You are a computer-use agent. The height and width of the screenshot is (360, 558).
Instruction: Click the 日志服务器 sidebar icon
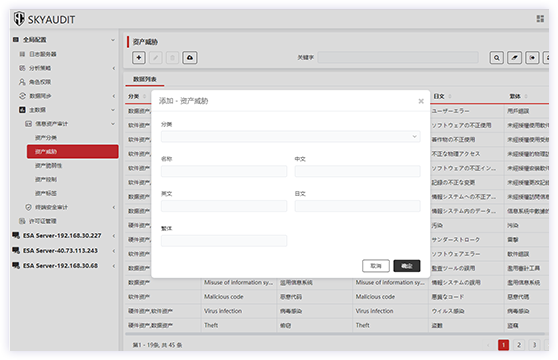pyautogui.click(x=22, y=54)
